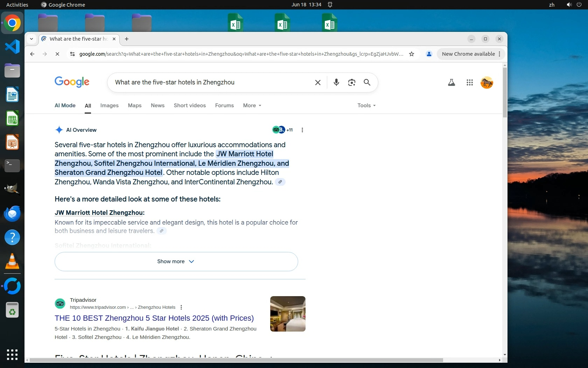Open the More search filters dropdown

tap(252, 105)
